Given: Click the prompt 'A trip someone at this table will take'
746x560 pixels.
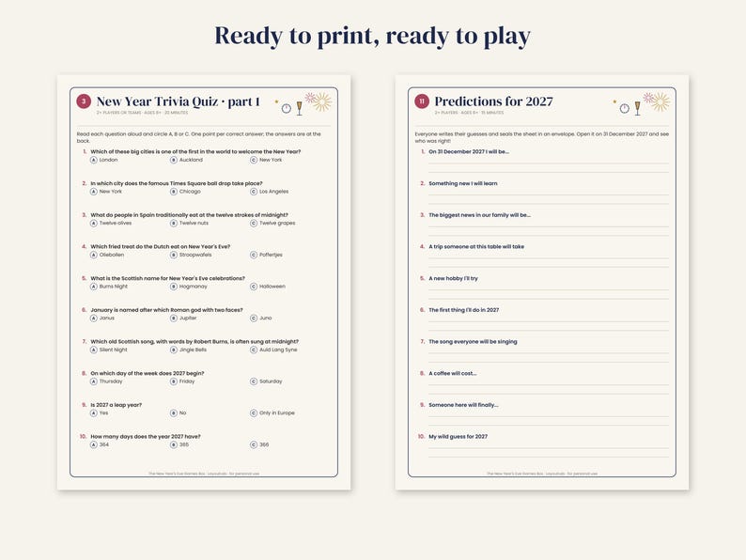Looking at the screenshot, I should click(476, 246).
